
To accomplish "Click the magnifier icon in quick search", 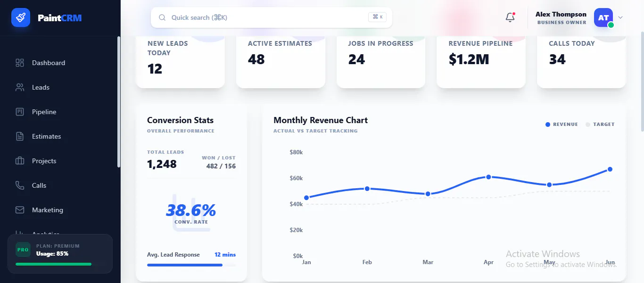I will [x=162, y=17].
